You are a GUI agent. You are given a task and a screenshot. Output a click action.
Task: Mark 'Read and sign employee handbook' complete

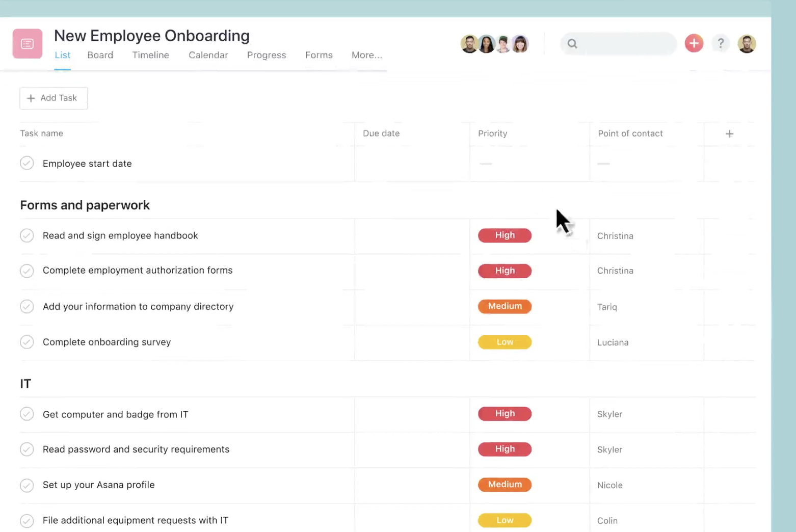click(x=27, y=235)
